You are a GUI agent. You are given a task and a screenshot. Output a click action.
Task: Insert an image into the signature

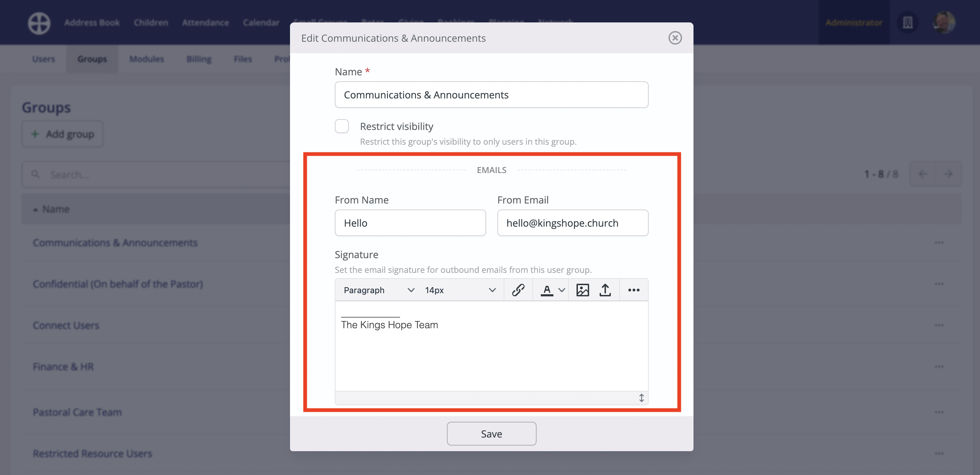click(x=582, y=290)
